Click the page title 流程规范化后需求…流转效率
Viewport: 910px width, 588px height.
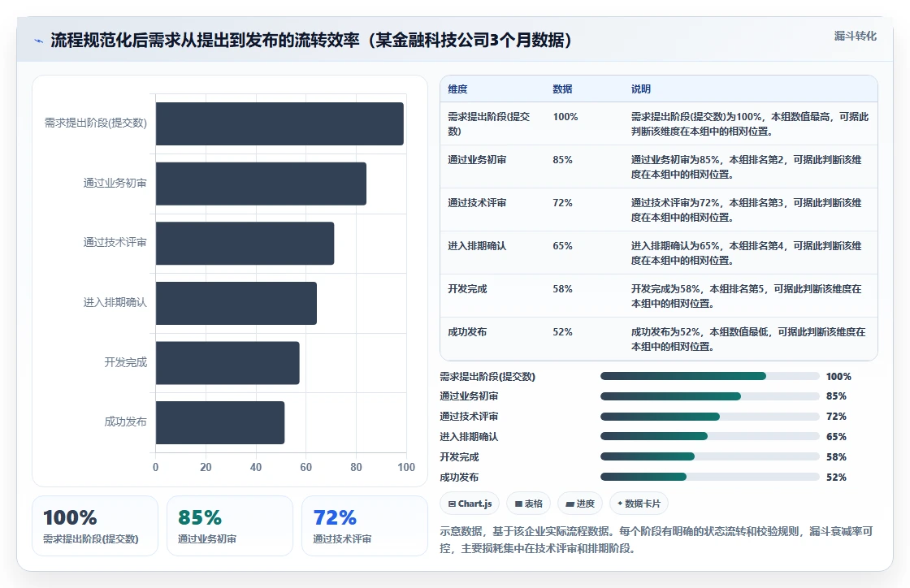pos(311,40)
